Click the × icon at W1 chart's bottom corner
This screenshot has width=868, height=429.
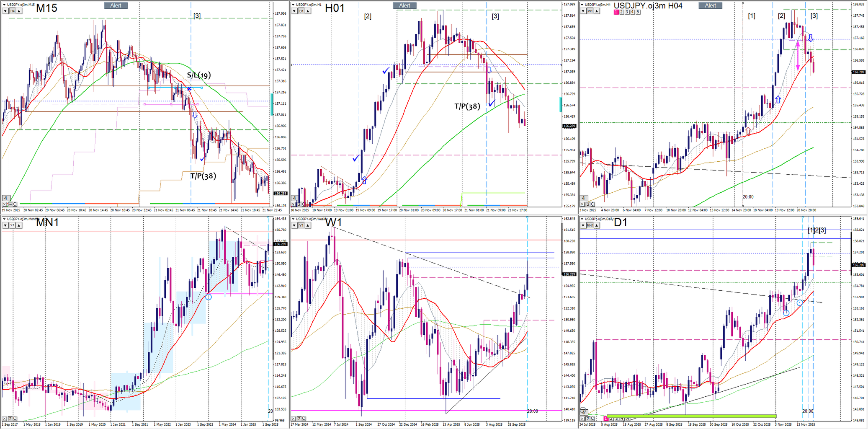click(x=294, y=419)
